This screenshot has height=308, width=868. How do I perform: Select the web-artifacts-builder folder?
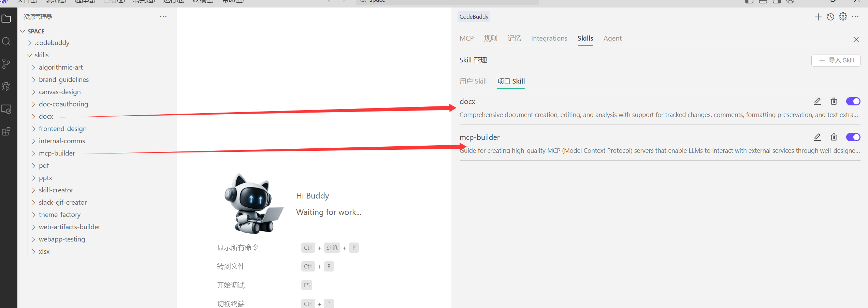(x=69, y=227)
